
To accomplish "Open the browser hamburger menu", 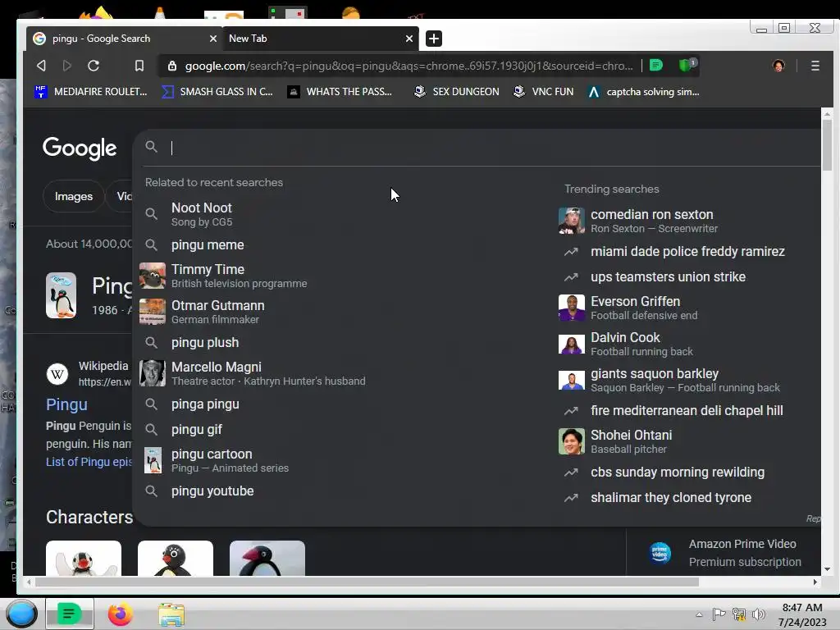I will pos(815,66).
